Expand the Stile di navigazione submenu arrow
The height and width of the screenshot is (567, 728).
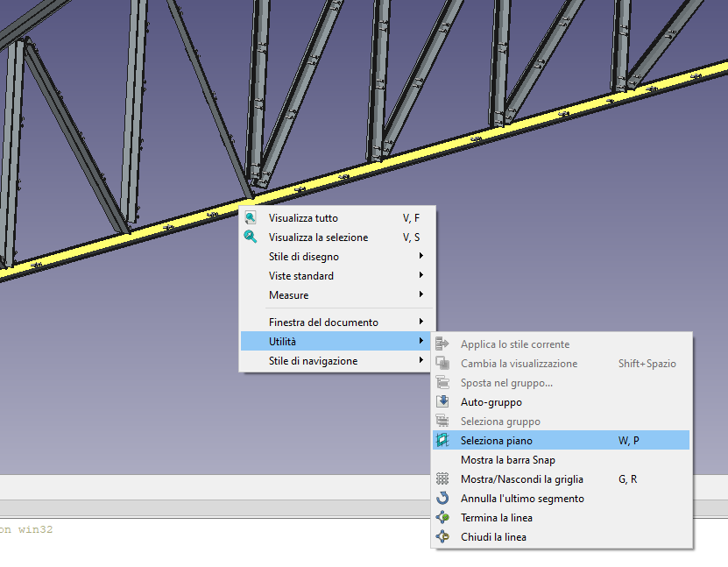421,360
